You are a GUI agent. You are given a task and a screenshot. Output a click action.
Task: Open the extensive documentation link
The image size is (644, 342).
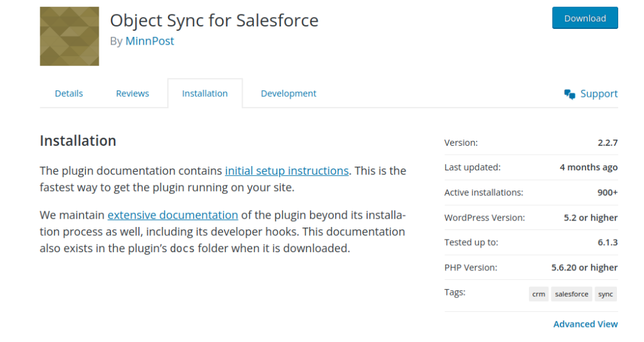tap(173, 215)
